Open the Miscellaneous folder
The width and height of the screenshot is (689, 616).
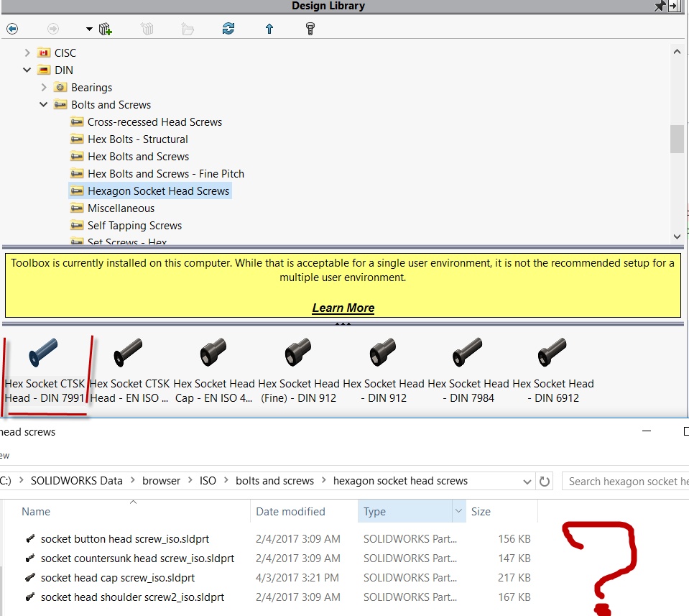coord(121,208)
